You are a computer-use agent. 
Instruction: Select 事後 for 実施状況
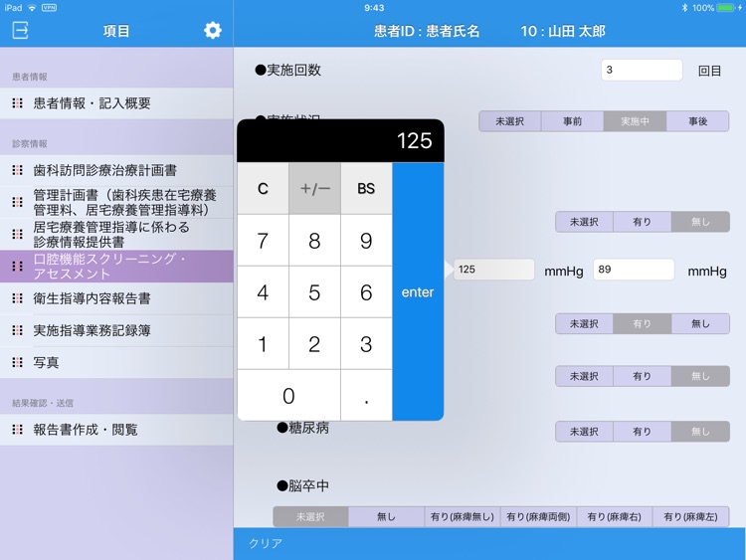click(698, 121)
